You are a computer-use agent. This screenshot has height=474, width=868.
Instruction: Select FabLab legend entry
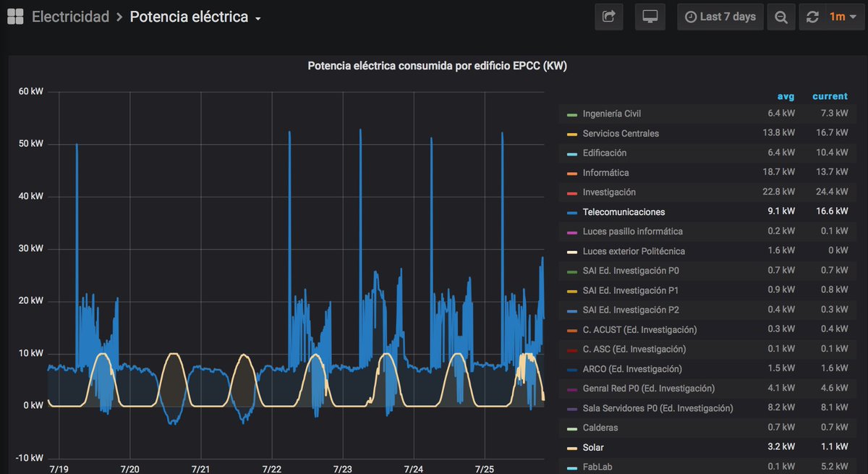pos(597,467)
